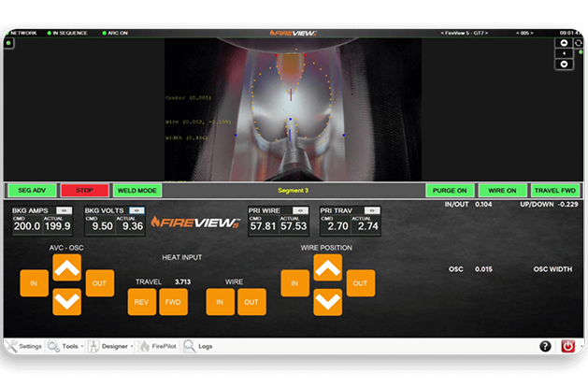Click the green indicator in video corner
Screen dimensions: 588x389
(8, 43)
